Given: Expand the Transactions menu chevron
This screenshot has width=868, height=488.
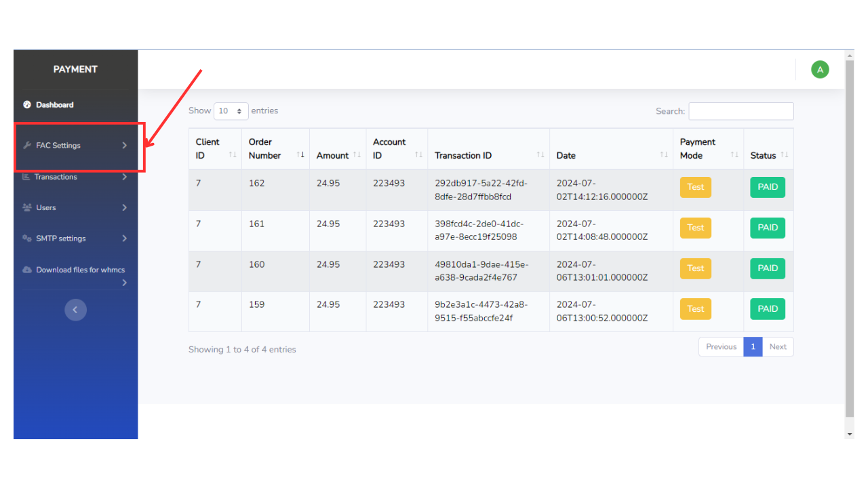Looking at the screenshot, I should pyautogui.click(x=124, y=177).
